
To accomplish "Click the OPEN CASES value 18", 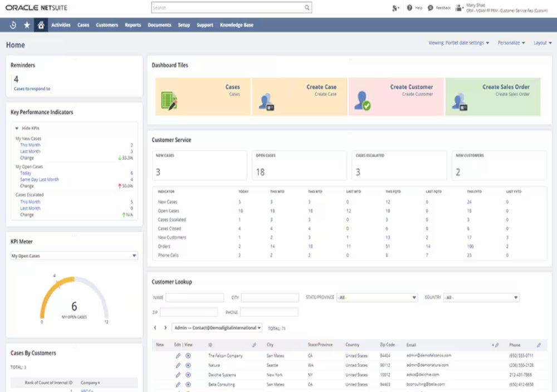I will point(260,172).
